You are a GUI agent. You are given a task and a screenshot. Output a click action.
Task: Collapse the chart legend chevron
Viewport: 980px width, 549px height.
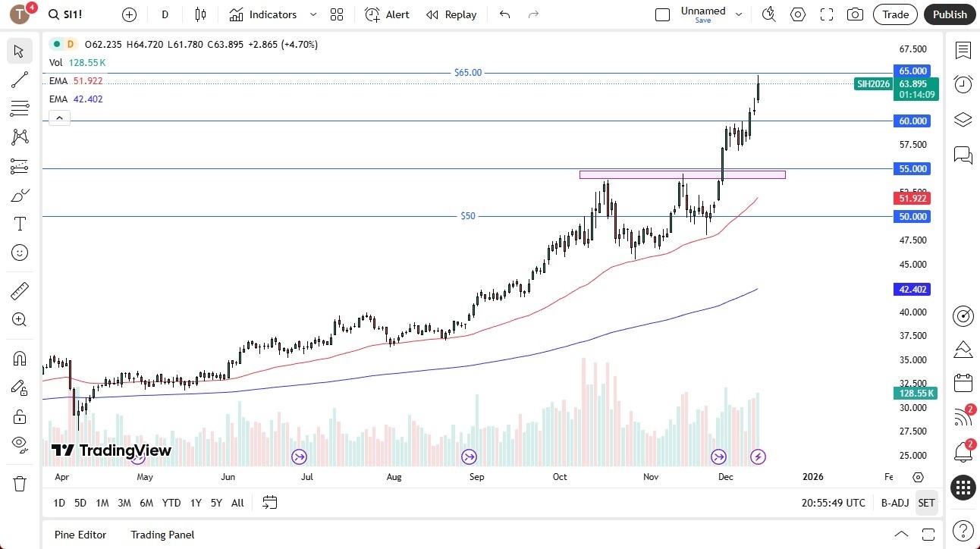[59, 118]
